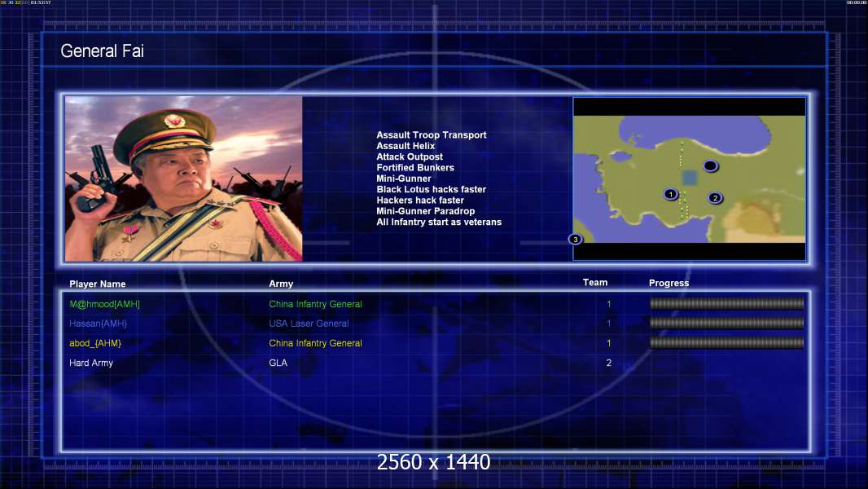Click the Mini-Gunner ability line

coord(404,178)
